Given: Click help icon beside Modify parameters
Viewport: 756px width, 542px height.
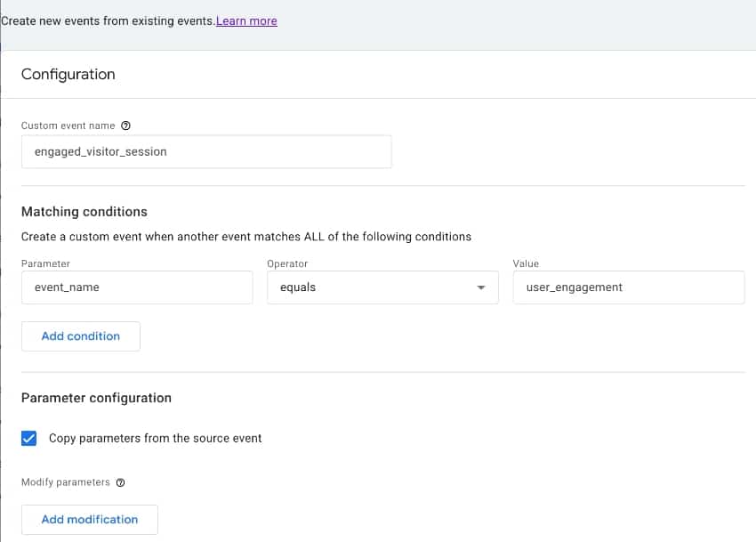Looking at the screenshot, I should point(121,482).
